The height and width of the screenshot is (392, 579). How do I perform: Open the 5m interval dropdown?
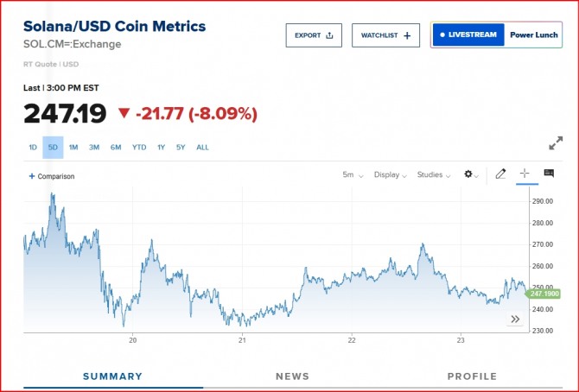(x=353, y=174)
